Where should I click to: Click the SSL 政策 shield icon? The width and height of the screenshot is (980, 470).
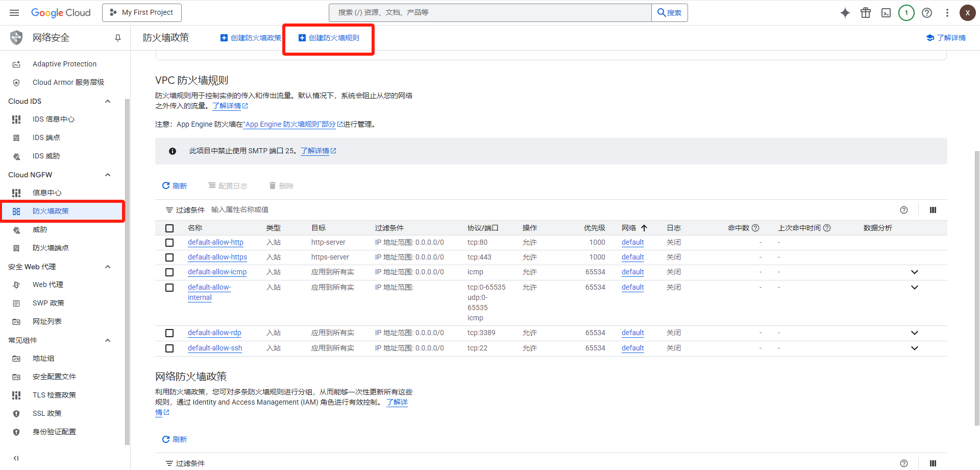16,413
